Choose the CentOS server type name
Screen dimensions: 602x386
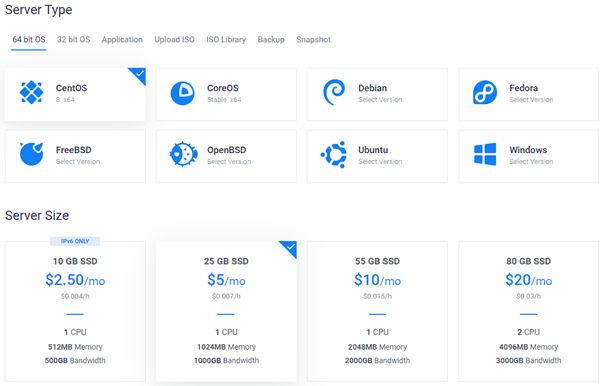tap(71, 88)
